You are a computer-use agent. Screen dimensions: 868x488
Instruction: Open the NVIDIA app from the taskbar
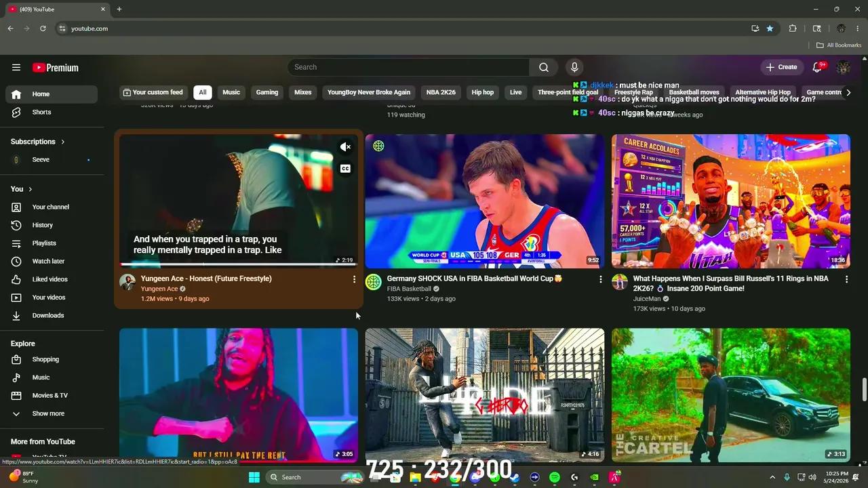595,477
